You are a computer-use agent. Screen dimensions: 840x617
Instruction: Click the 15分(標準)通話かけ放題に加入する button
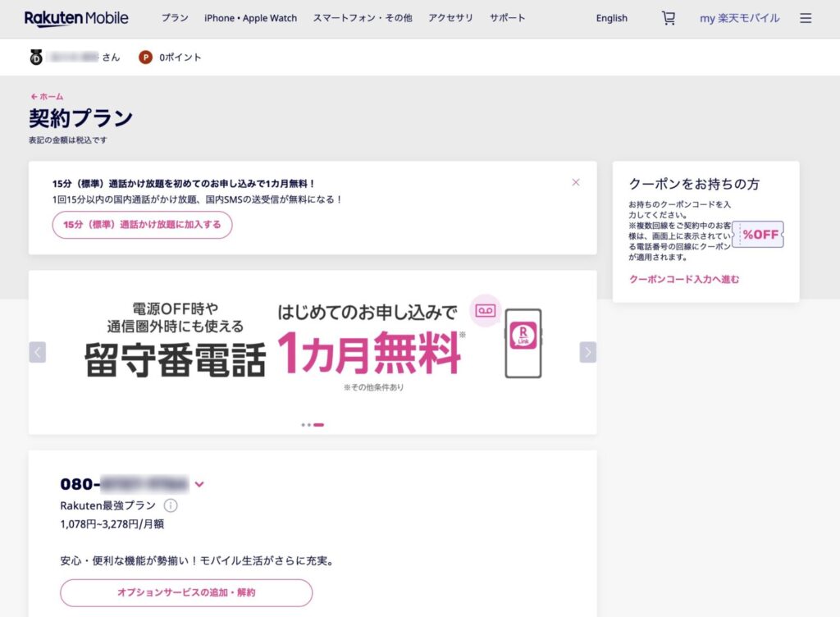[142, 225]
